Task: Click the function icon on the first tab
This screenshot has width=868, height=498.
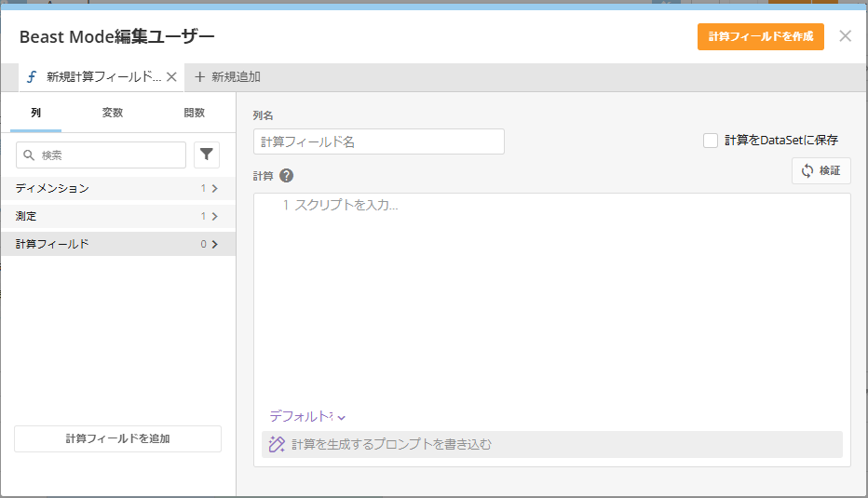Action: (32, 77)
